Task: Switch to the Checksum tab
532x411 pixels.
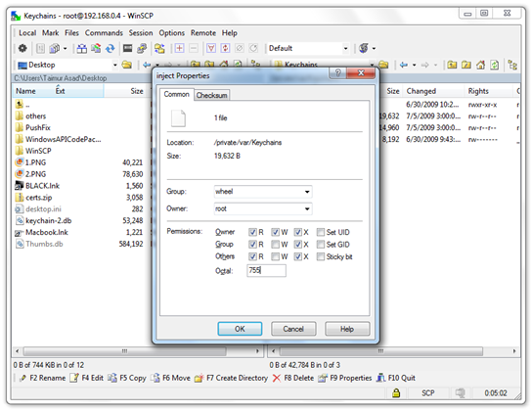Action: (211, 95)
